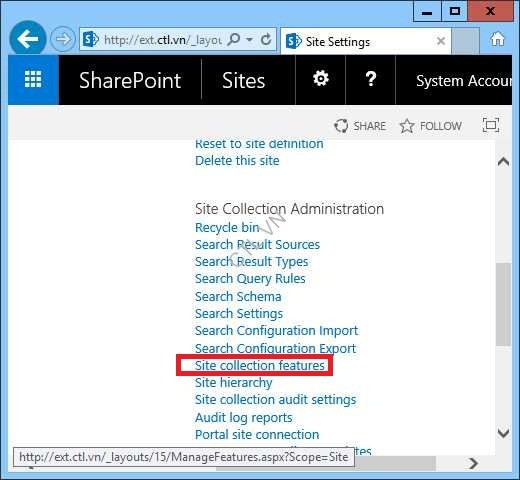Screen dimensions: 520x480
Task: Open the Recycle bin link
Action: click(227, 228)
